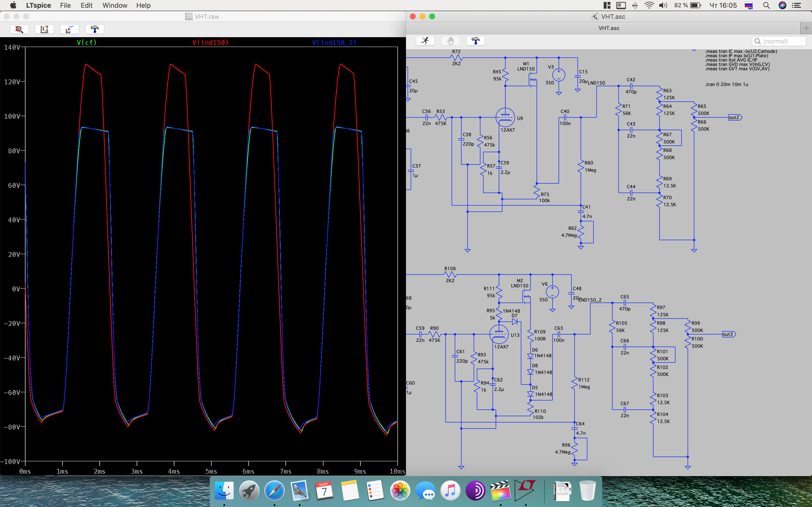This screenshot has height=507, width=812.
Task: Click the V(cf) green trace label
Action: [87, 42]
